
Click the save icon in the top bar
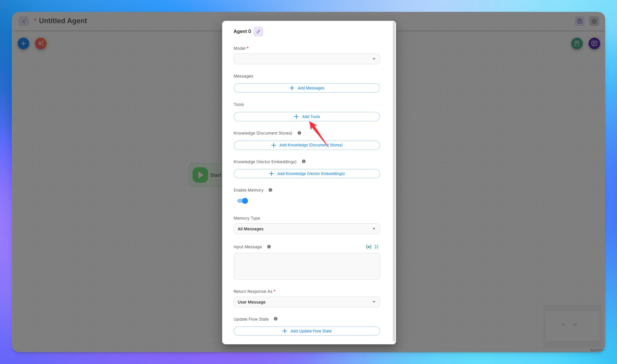(x=579, y=21)
